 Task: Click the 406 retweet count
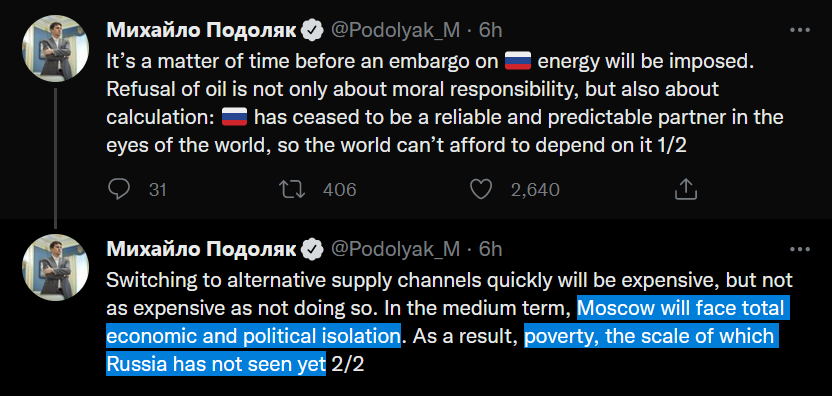pyautogui.click(x=339, y=190)
